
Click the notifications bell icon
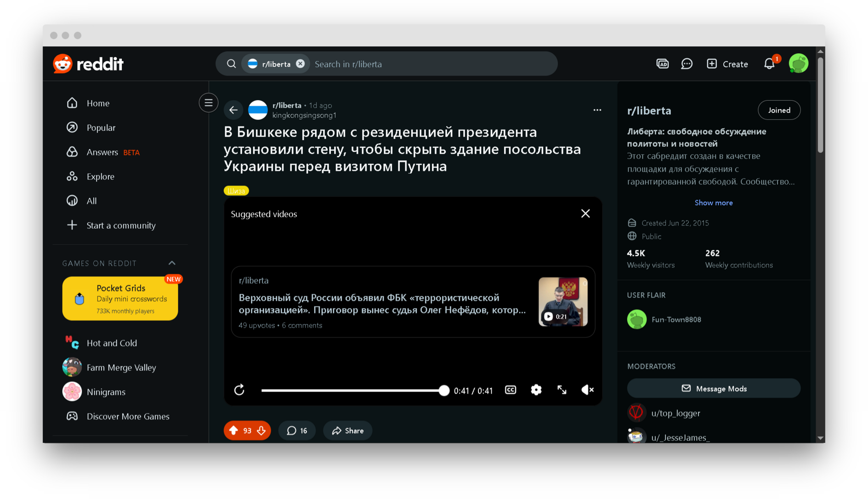click(769, 64)
